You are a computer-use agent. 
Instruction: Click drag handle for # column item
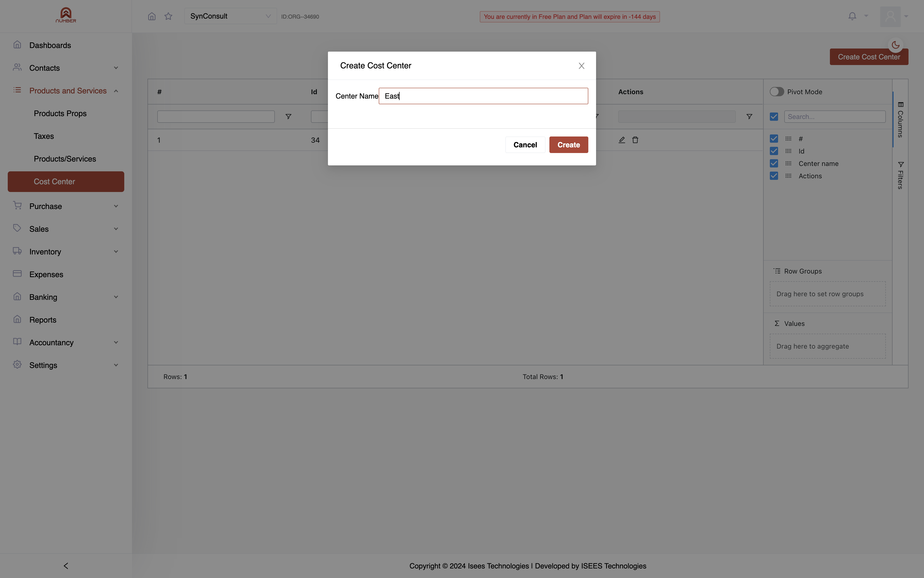point(788,139)
